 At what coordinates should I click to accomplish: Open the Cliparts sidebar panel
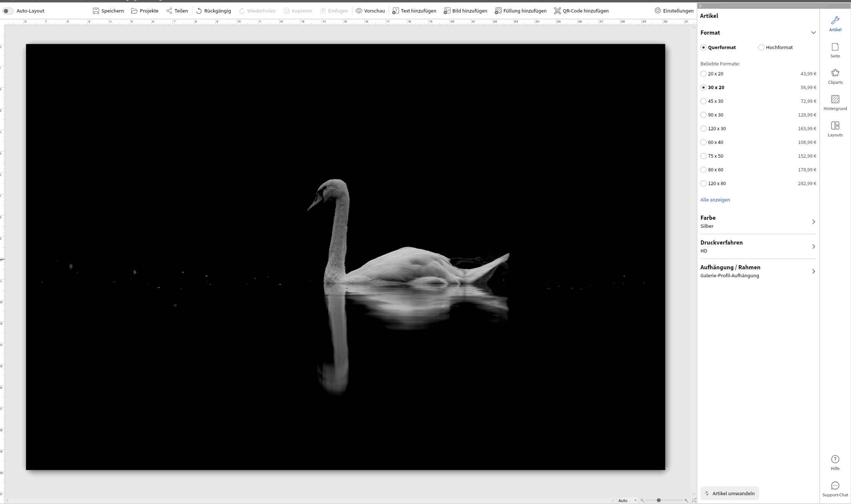(835, 76)
